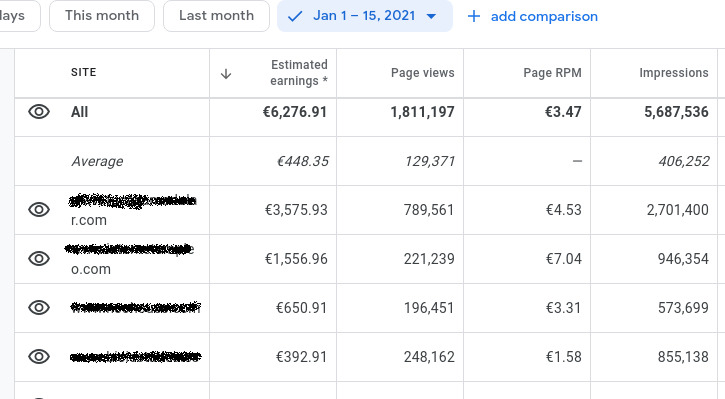Toggle visibility eye for the All row
This screenshot has width=725, height=399.
coord(39,111)
